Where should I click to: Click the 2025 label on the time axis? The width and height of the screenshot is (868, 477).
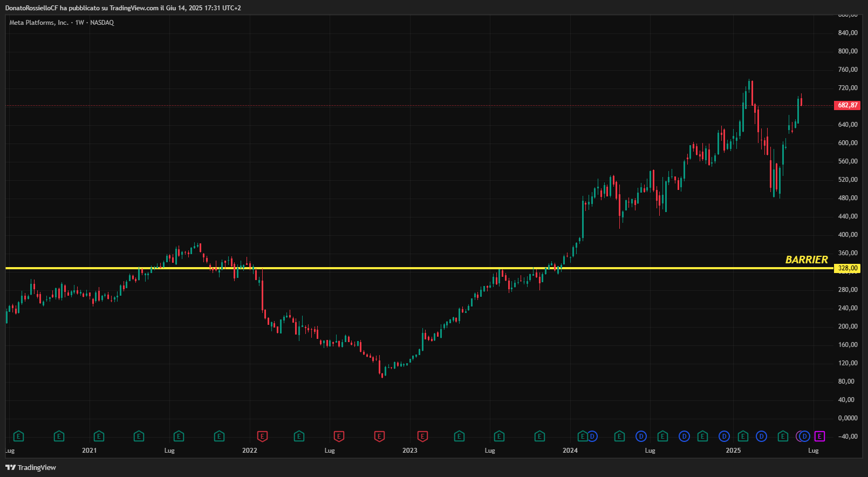pyautogui.click(x=733, y=450)
